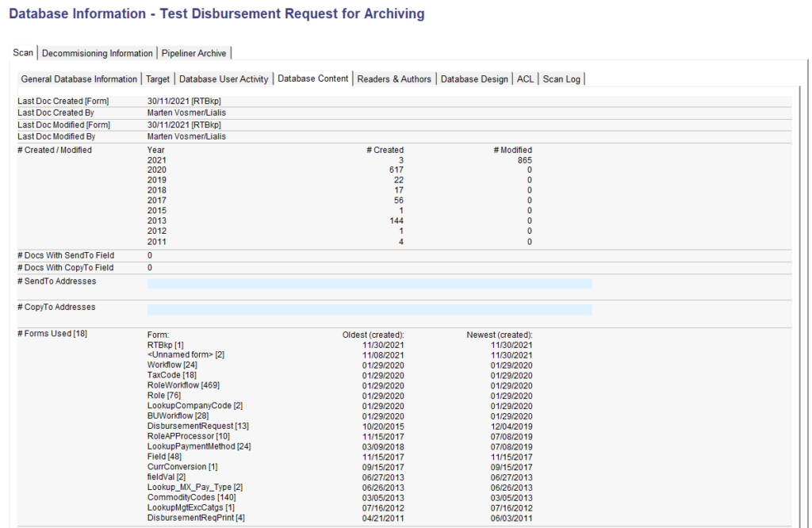Screen dimensions: 812x528
Task: Open the Database Design tab
Action: tap(474, 78)
